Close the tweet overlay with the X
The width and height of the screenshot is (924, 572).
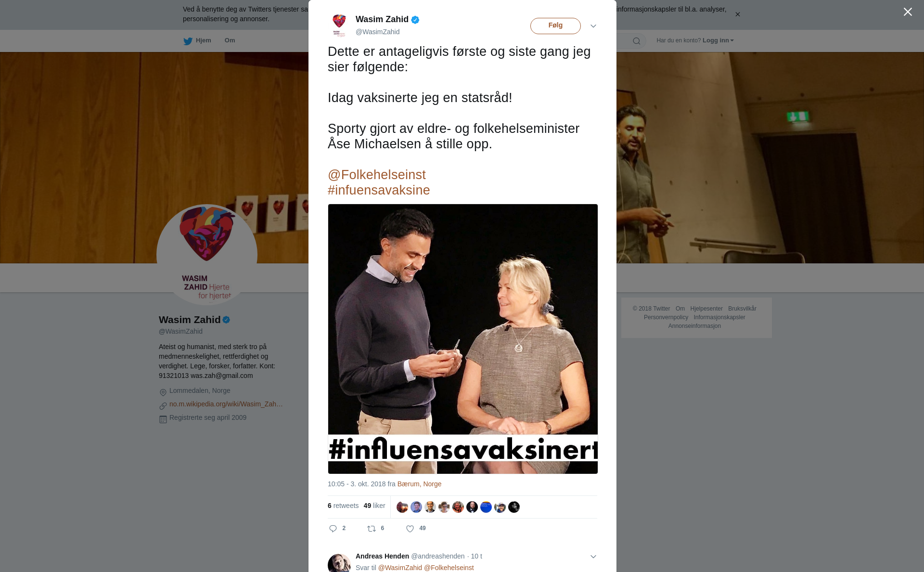click(x=908, y=12)
